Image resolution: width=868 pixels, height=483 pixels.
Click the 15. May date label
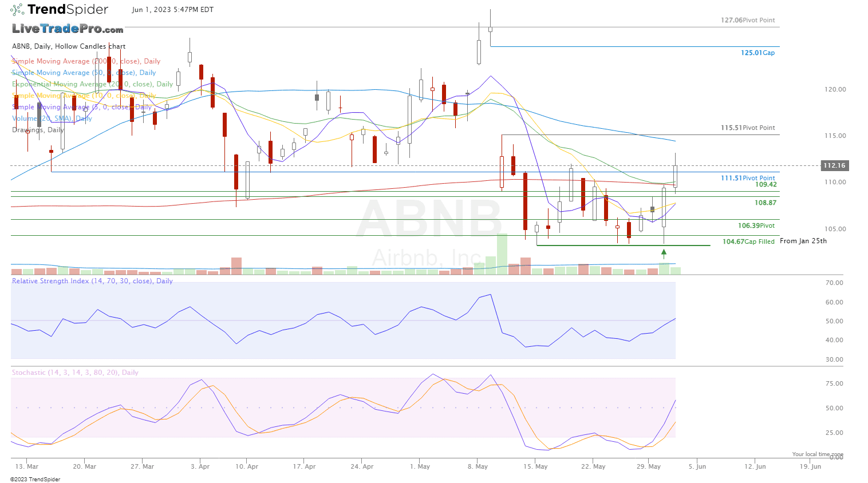click(536, 466)
